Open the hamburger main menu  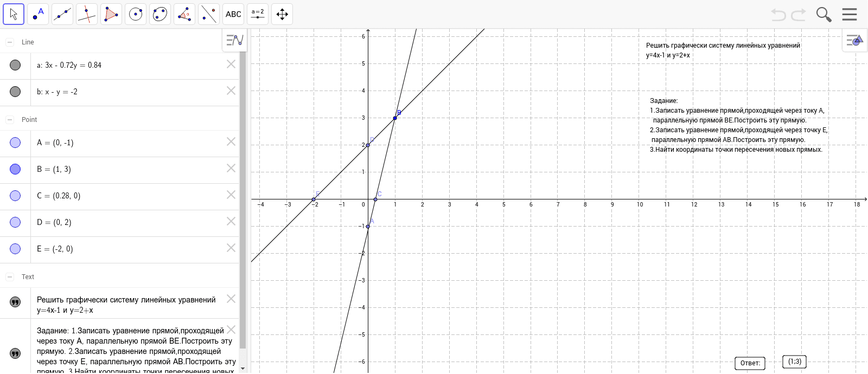click(x=850, y=14)
